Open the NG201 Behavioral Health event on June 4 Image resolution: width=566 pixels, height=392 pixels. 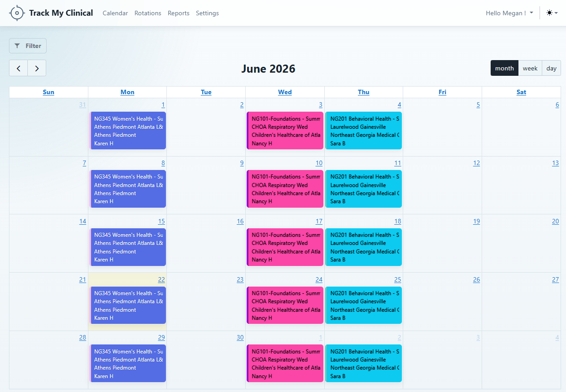point(364,131)
